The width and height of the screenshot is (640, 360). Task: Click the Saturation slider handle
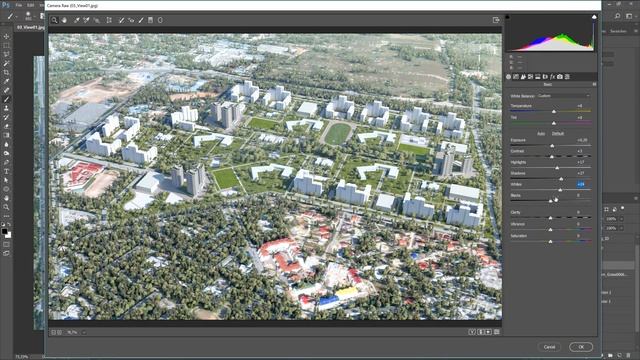[x=550, y=242]
